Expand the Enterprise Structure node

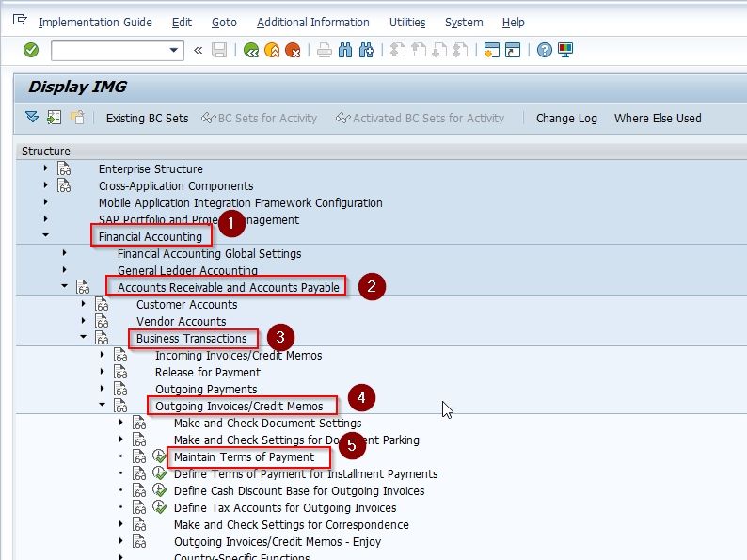point(46,168)
